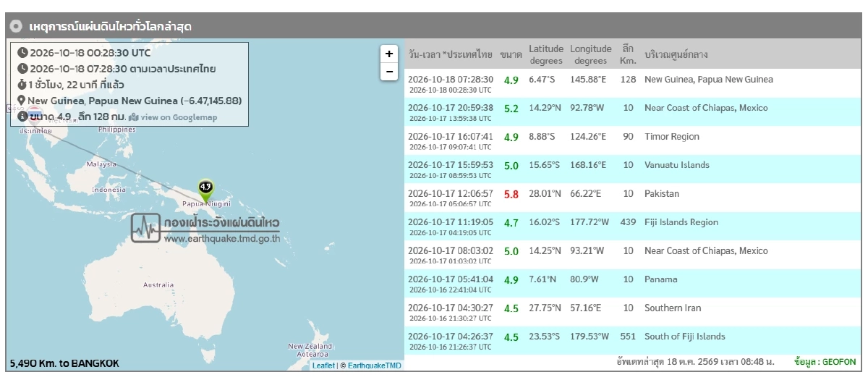Click the clock icon next to Thailand time
Screen dimensions: 868x380
click(22, 69)
